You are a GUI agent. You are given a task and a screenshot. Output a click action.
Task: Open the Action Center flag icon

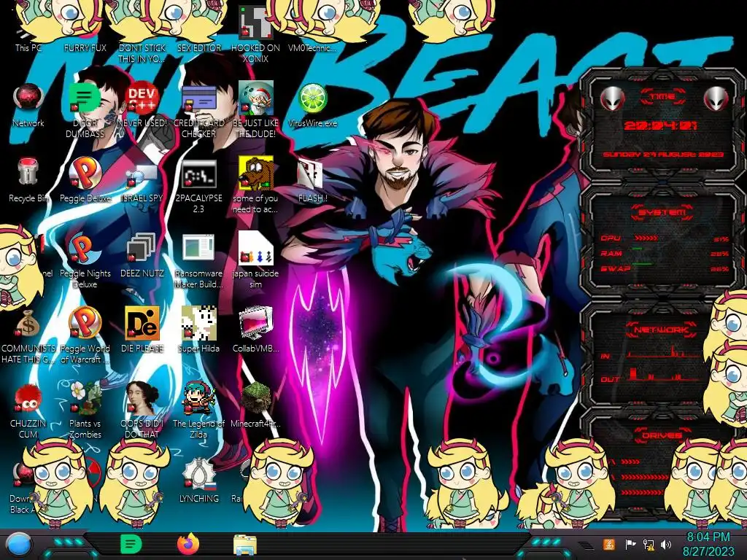point(630,545)
